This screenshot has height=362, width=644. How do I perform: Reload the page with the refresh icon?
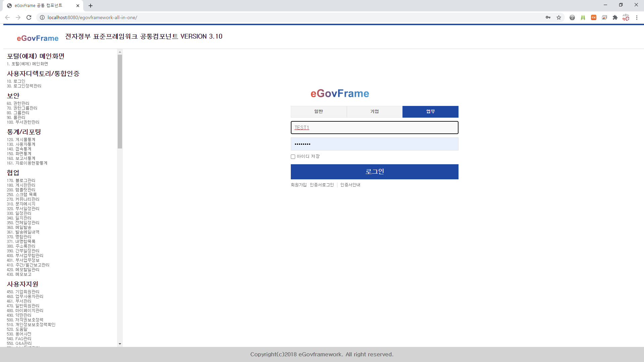click(x=29, y=17)
